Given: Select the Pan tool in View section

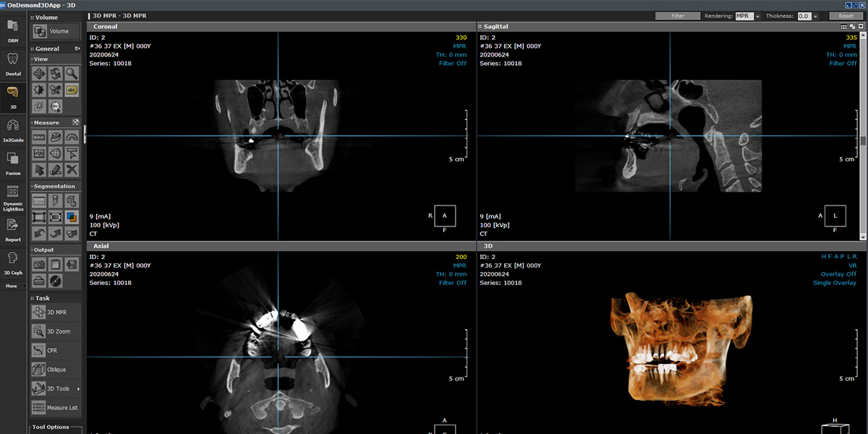Looking at the screenshot, I should tap(38, 73).
